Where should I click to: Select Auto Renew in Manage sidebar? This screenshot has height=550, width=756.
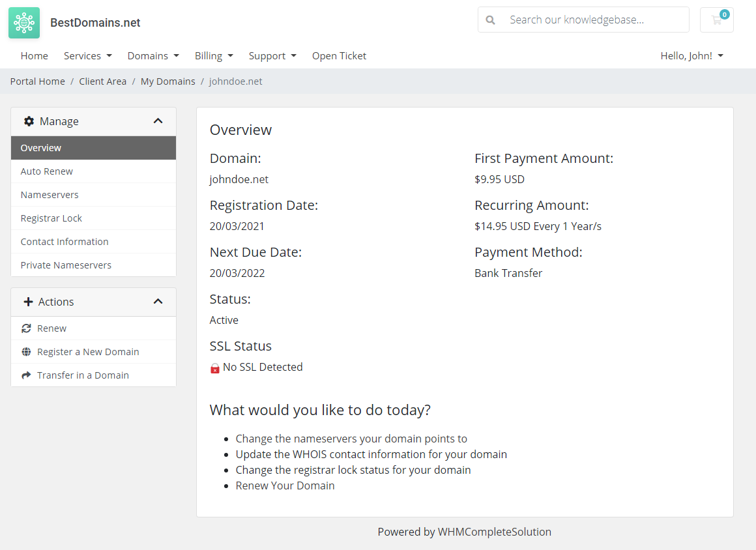coord(94,171)
